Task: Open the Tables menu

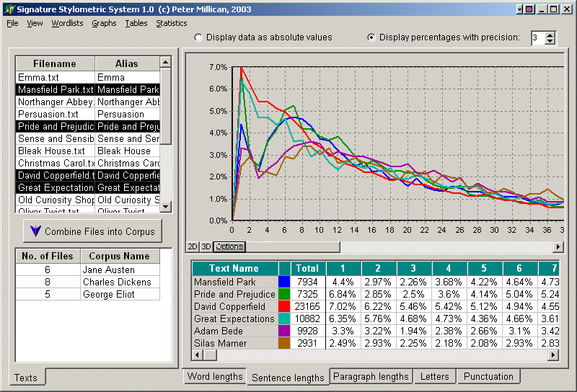Action: [x=136, y=23]
